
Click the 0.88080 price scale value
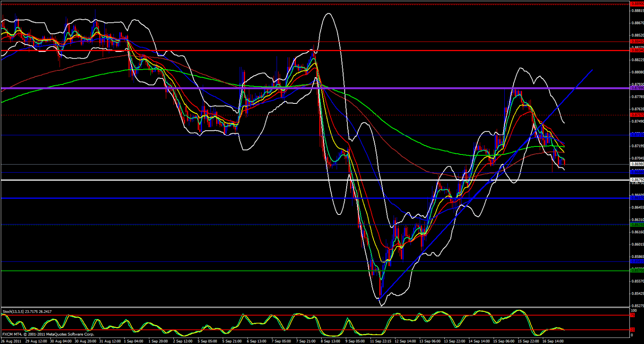637,72
